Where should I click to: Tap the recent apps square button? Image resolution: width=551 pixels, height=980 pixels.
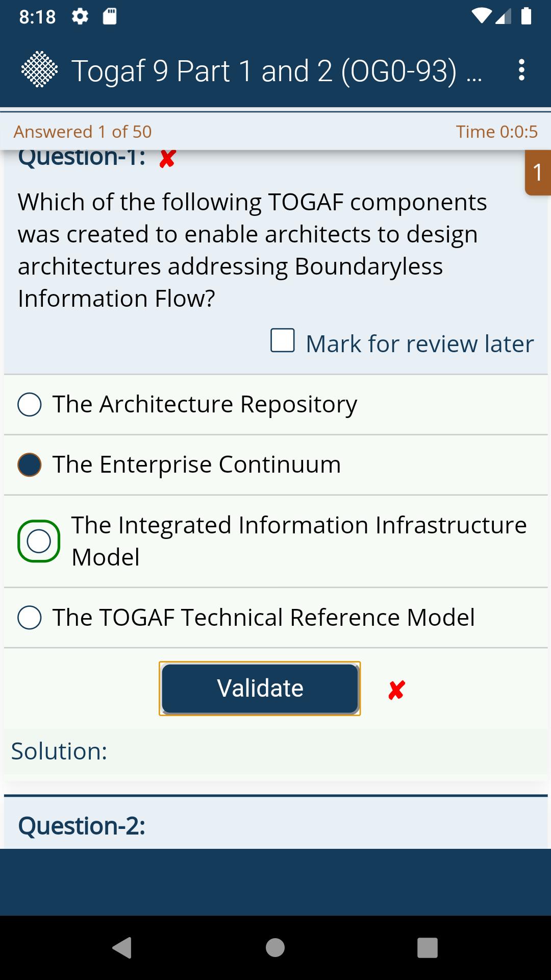click(x=428, y=947)
